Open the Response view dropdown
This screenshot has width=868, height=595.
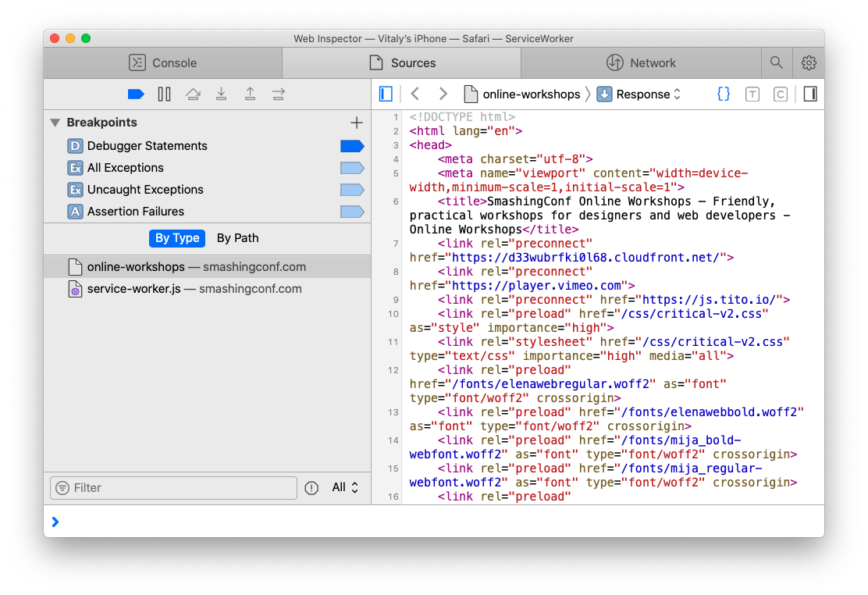639,94
